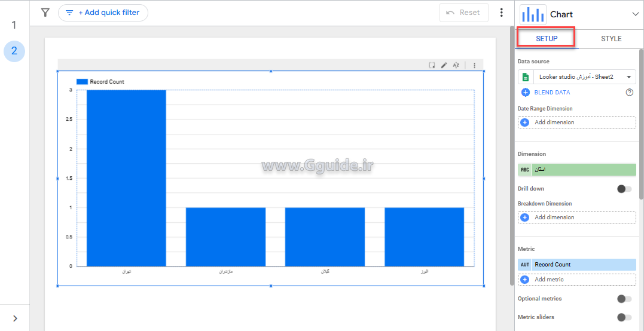Click the bar chart type icon
Image resolution: width=644 pixels, height=331 pixels.
click(533, 14)
